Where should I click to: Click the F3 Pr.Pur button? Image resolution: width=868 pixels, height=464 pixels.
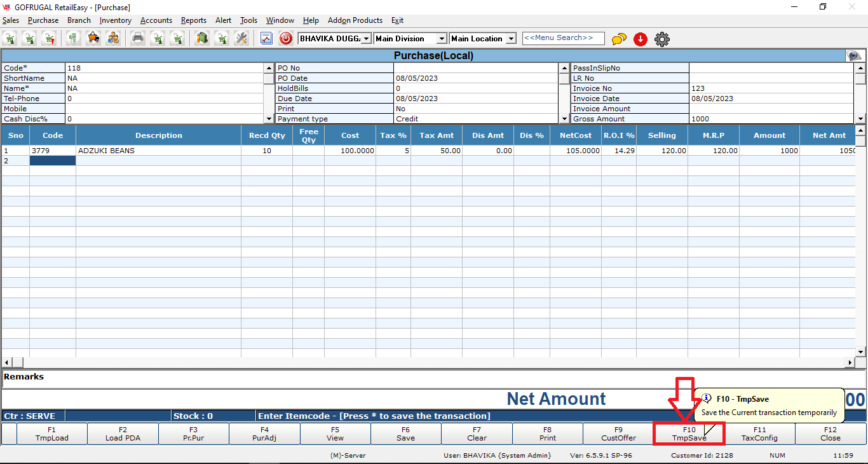click(x=194, y=433)
